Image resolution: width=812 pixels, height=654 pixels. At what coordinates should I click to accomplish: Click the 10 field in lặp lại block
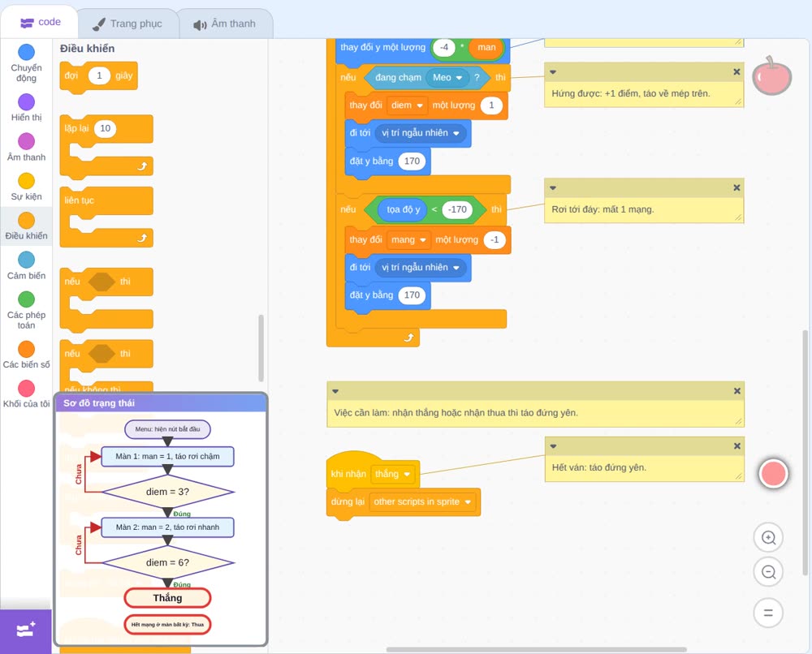105,128
